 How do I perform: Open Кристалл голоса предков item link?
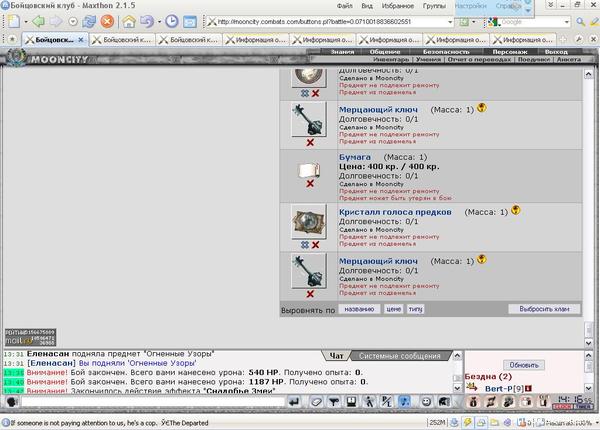coord(395,212)
